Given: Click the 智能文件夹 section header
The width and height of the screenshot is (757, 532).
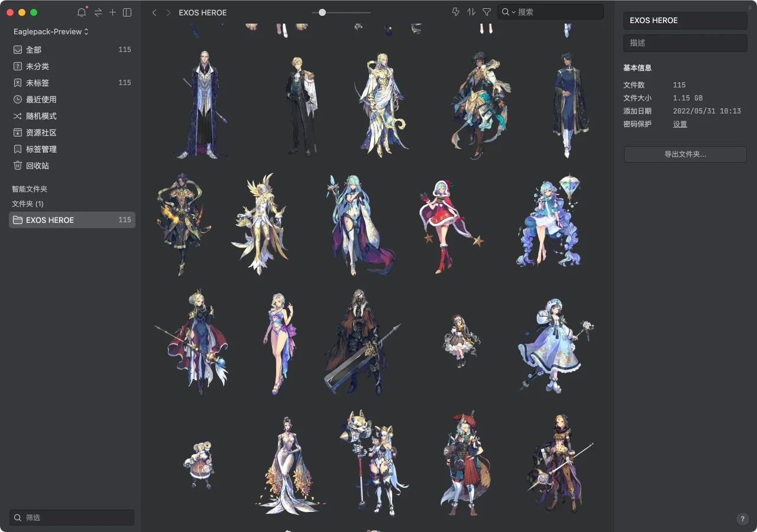Looking at the screenshot, I should pyautogui.click(x=30, y=189).
